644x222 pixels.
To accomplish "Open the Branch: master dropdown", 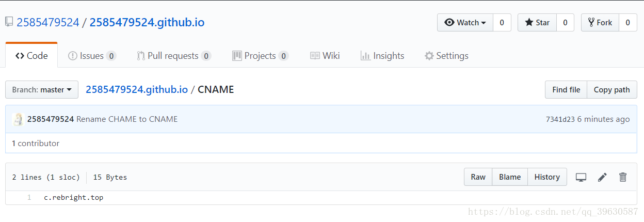I will coord(42,89).
